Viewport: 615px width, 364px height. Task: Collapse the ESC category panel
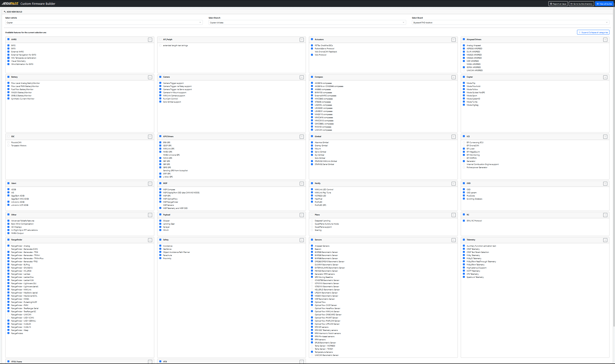coord(150,137)
